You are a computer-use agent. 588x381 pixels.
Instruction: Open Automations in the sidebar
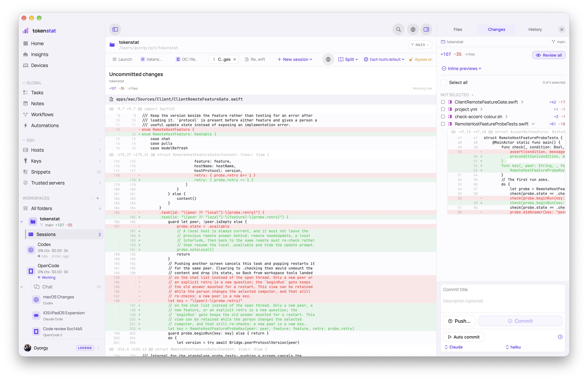click(x=45, y=125)
